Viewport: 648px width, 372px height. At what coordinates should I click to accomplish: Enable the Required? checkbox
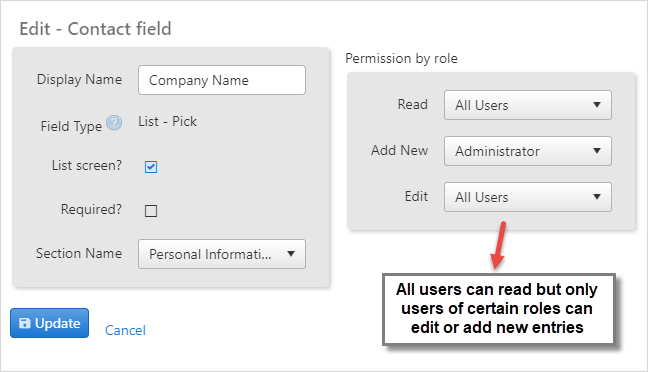click(x=151, y=211)
